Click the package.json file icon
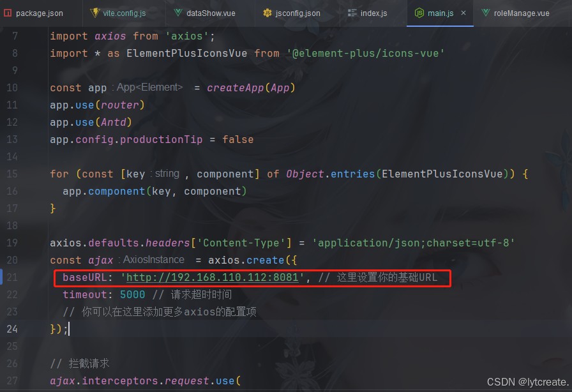Screen dimensions: 572x392 pyautogui.click(x=7, y=13)
